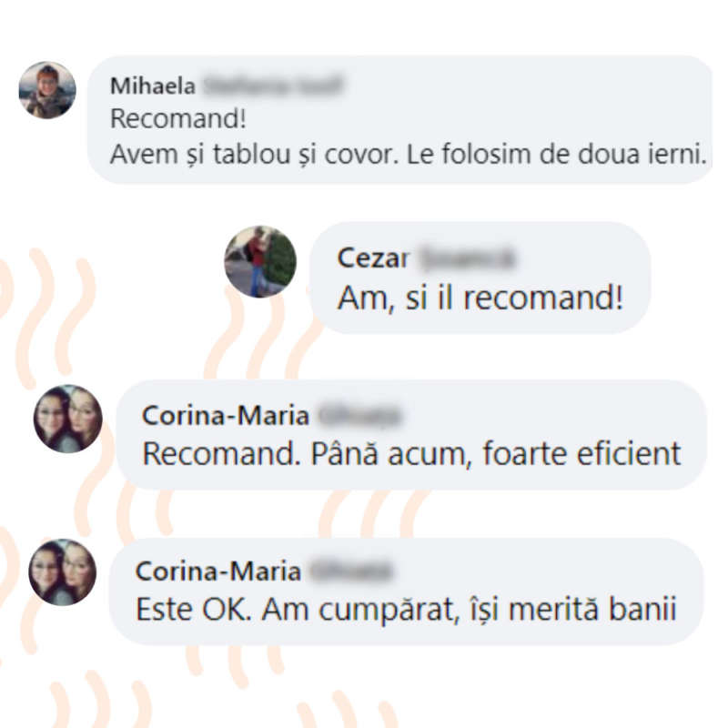Click Corina-Maria name above 'Recomand. Până acum'
This screenshot has height=728, width=728.
[225, 415]
